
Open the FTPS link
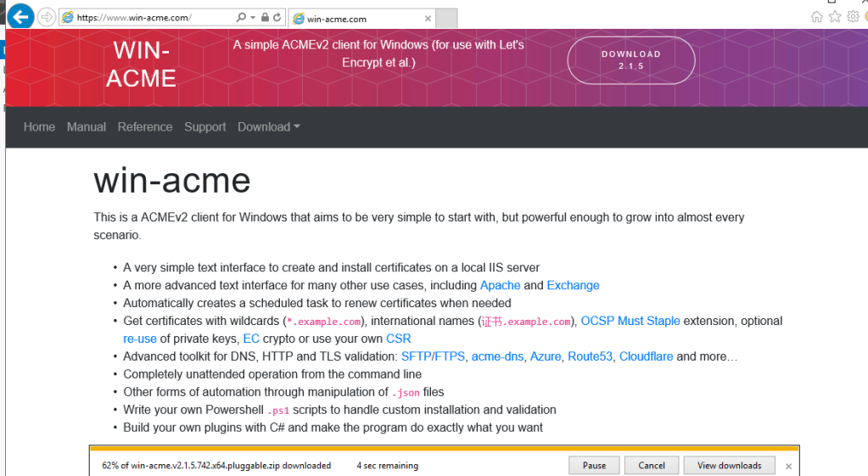point(450,356)
